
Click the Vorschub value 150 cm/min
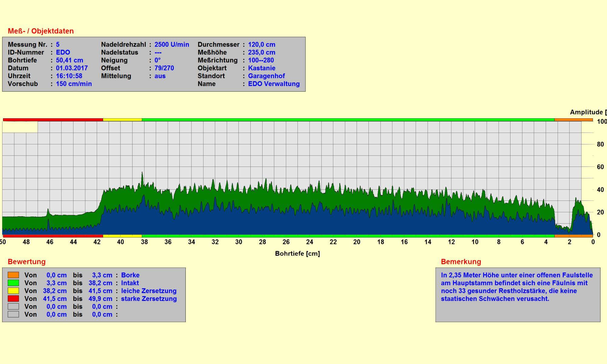(74, 84)
